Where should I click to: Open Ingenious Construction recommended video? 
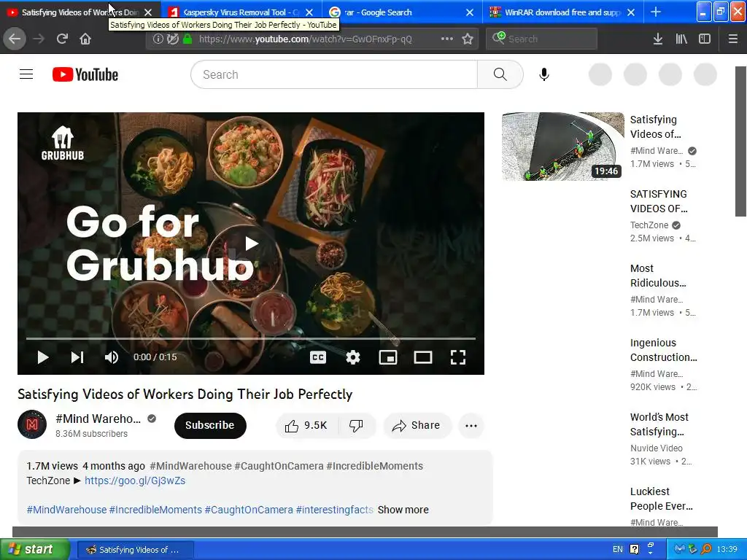click(x=663, y=350)
